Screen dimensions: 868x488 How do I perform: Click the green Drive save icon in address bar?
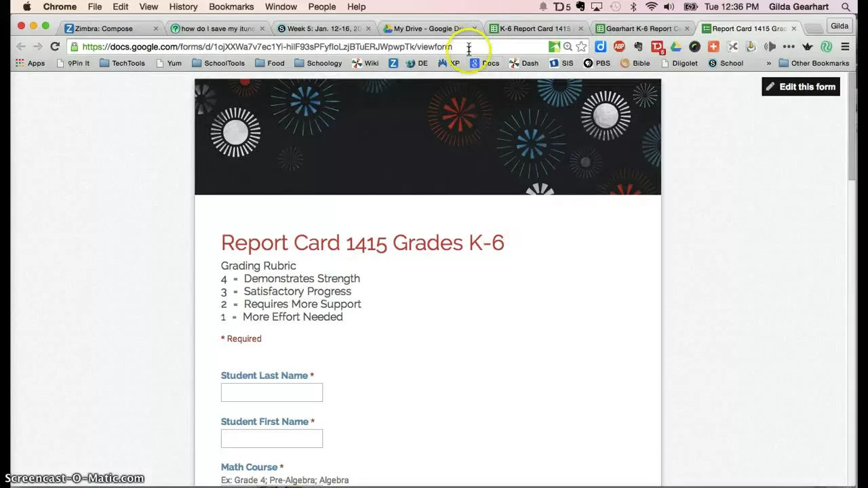click(554, 47)
